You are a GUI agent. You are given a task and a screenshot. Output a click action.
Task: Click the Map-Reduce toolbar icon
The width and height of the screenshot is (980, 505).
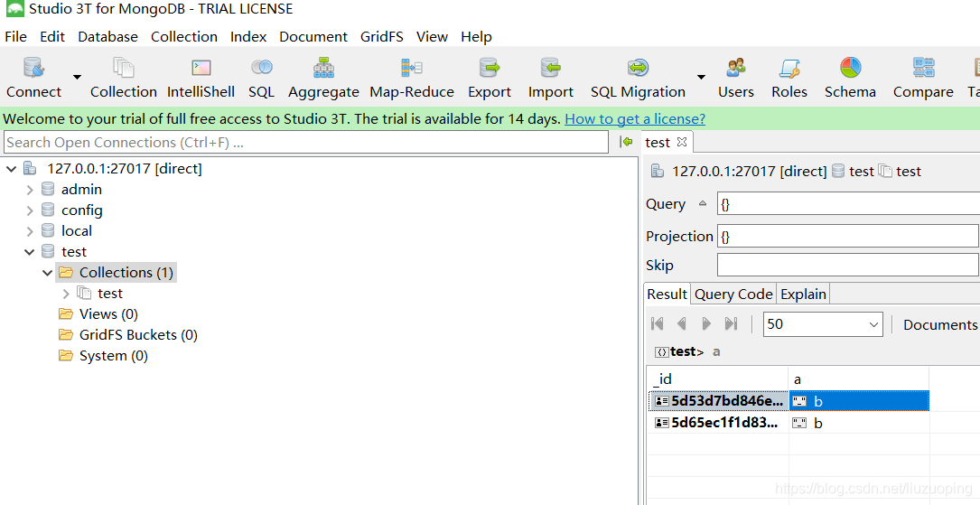tap(412, 78)
